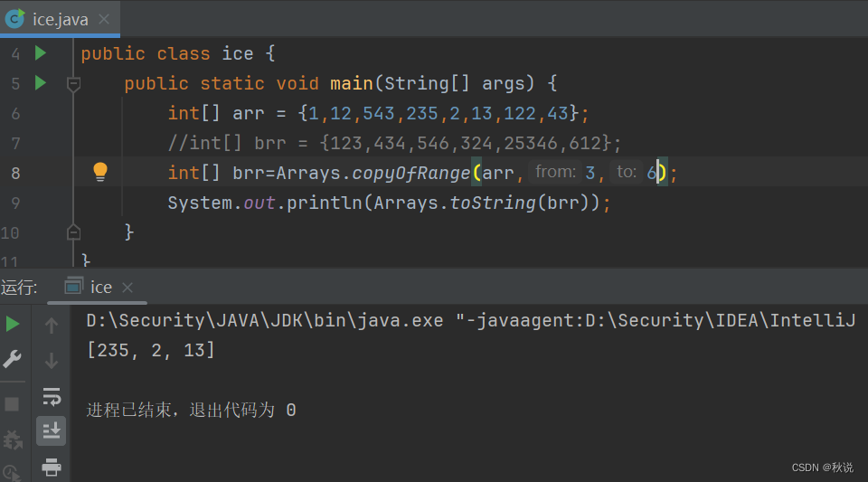
Task: Click the commented brr array line
Action: click(395, 143)
